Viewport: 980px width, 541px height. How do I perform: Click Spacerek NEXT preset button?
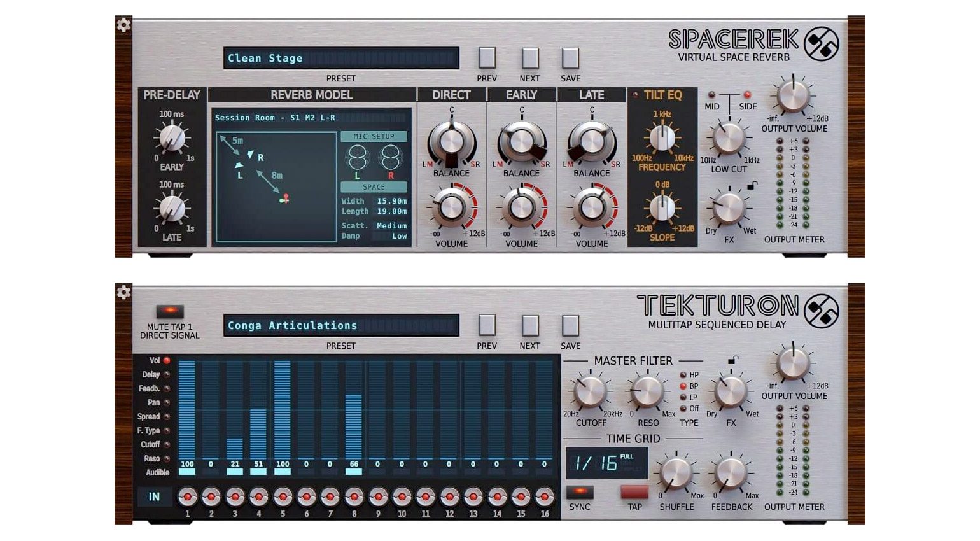pyautogui.click(x=529, y=58)
